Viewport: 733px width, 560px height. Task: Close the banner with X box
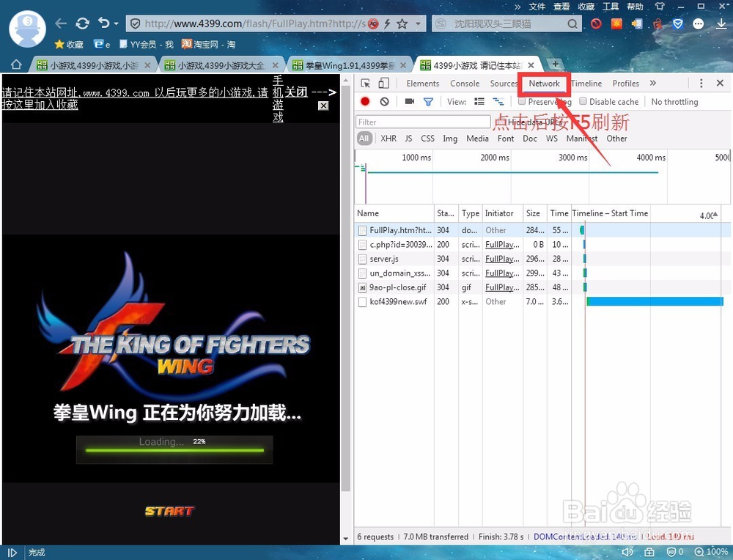323,106
